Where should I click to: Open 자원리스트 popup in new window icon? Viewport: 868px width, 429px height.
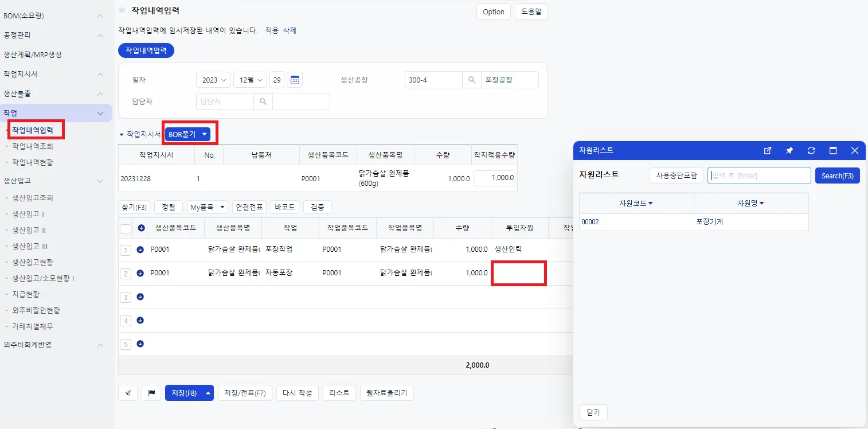pyautogui.click(x=768, y=150)
